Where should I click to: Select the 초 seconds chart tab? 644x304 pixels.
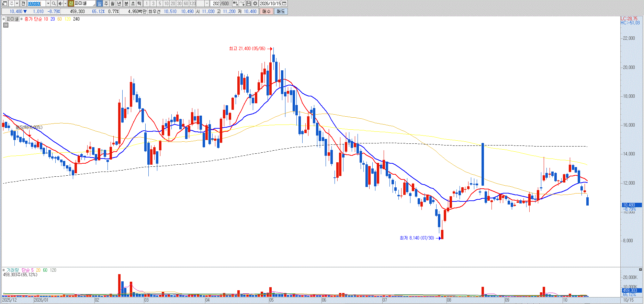(133, 3)
